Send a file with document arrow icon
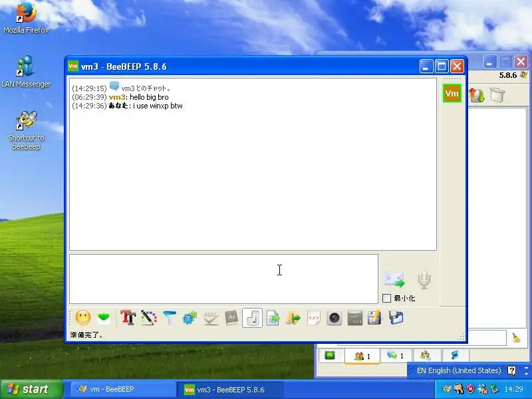Screen dimensions: 532x399 coord(273,318)
